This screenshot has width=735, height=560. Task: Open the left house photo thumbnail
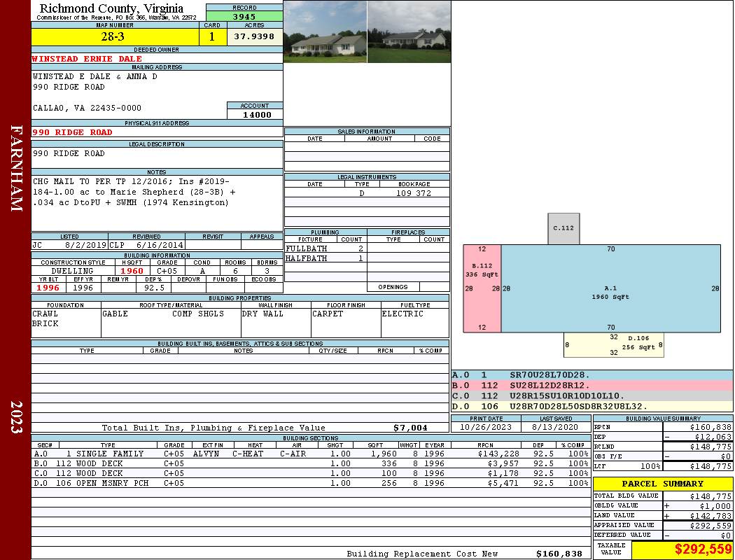coord(325,31)
